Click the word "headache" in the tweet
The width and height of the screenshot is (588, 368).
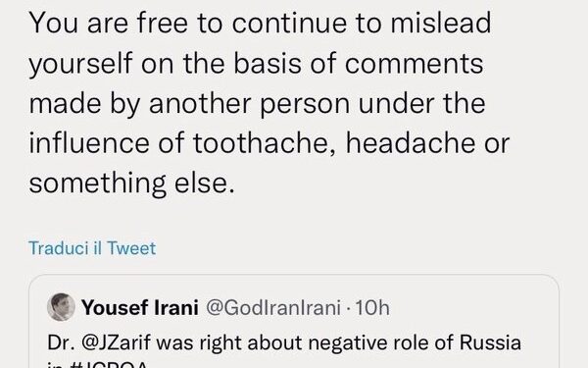[x=411, y=142]
